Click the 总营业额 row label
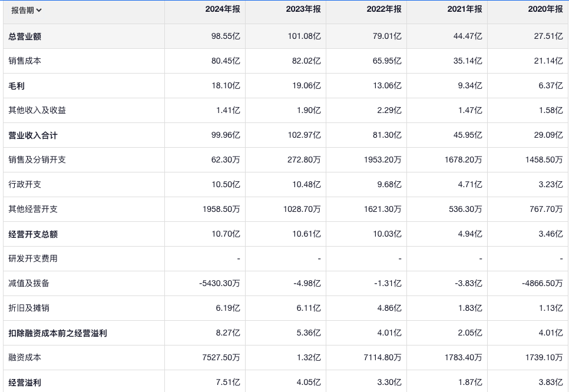 [25, 36]
